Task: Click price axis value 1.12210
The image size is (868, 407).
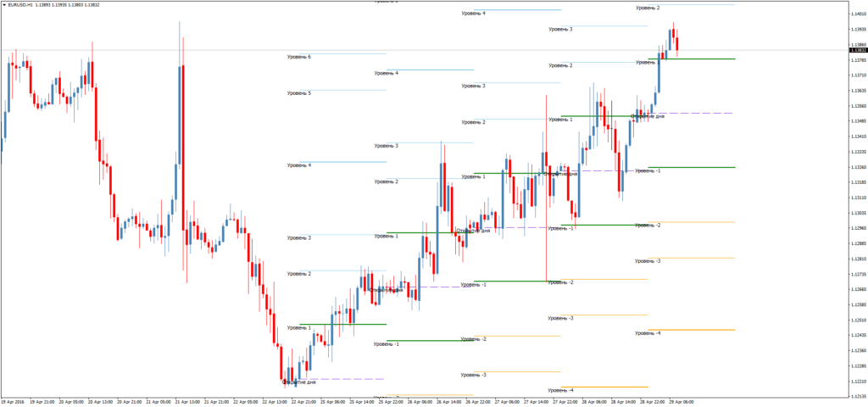Action: pos(859,381)
